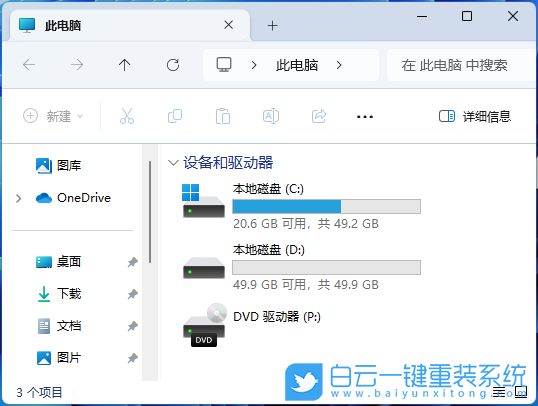Unpin 桌面 via its pin icon

tap(132, 262)
